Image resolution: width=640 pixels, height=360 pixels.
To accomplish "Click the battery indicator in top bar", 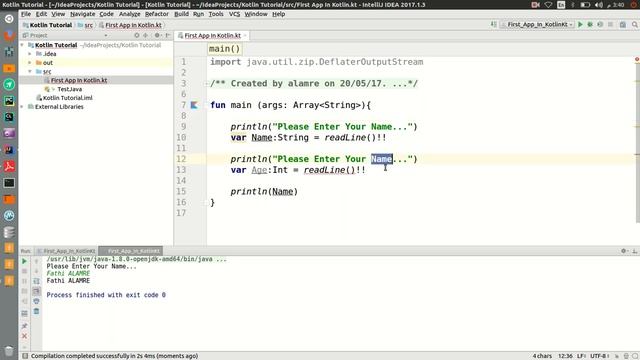I will click(585, 5).
